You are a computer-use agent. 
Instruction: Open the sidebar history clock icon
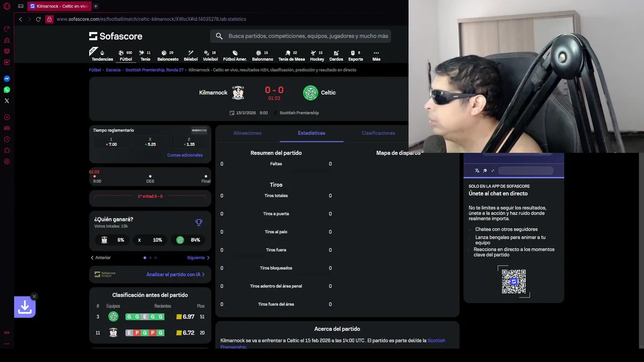click(x=7, y=139)
